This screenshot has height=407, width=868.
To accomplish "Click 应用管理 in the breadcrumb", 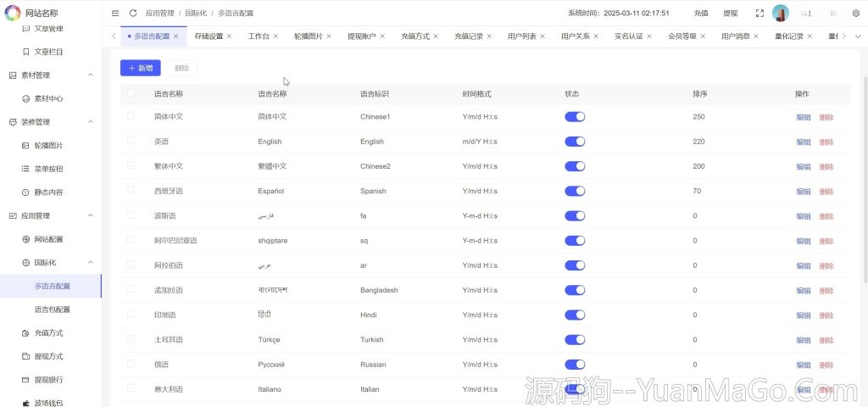I will point(160,14).
